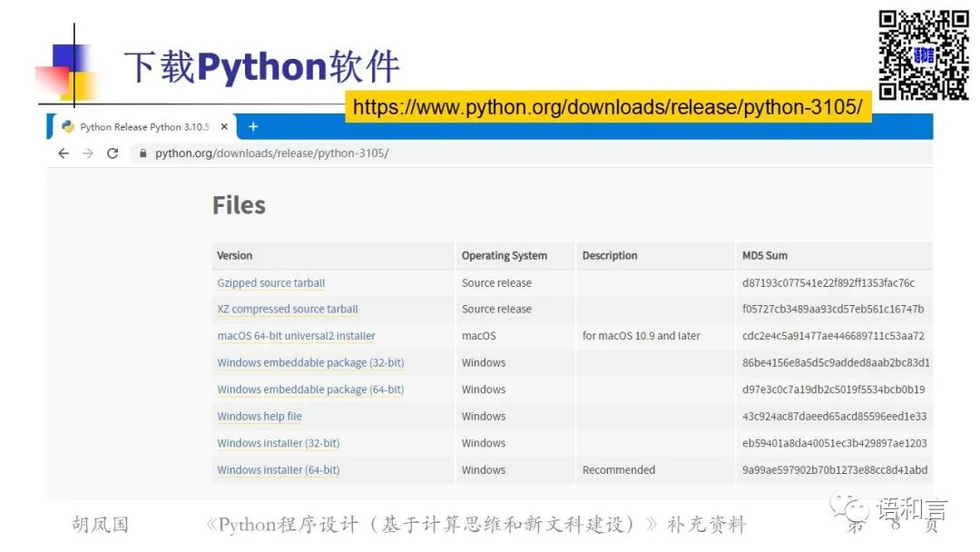Open the Windows help file link

pos(260,417)
